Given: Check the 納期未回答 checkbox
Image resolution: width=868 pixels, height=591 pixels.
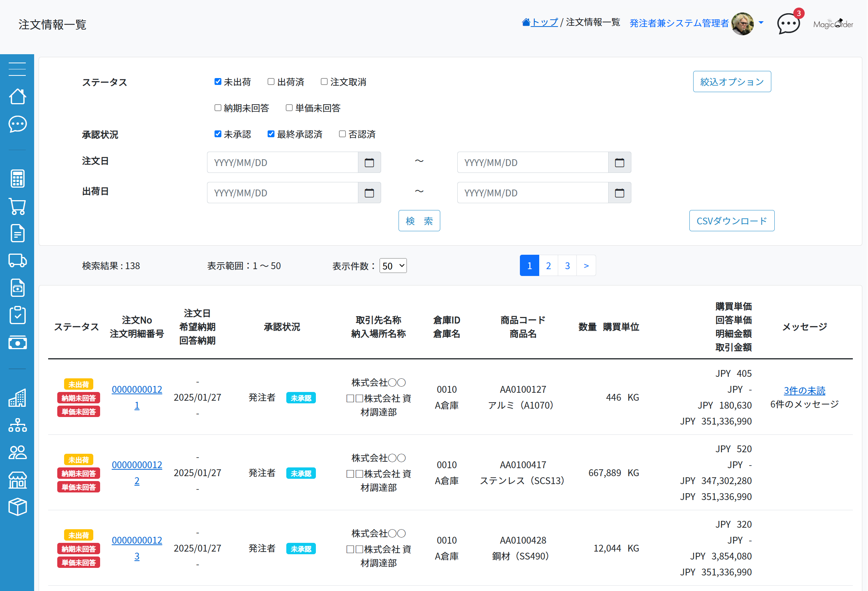Looking at the screenshot, I should point(218,108).
